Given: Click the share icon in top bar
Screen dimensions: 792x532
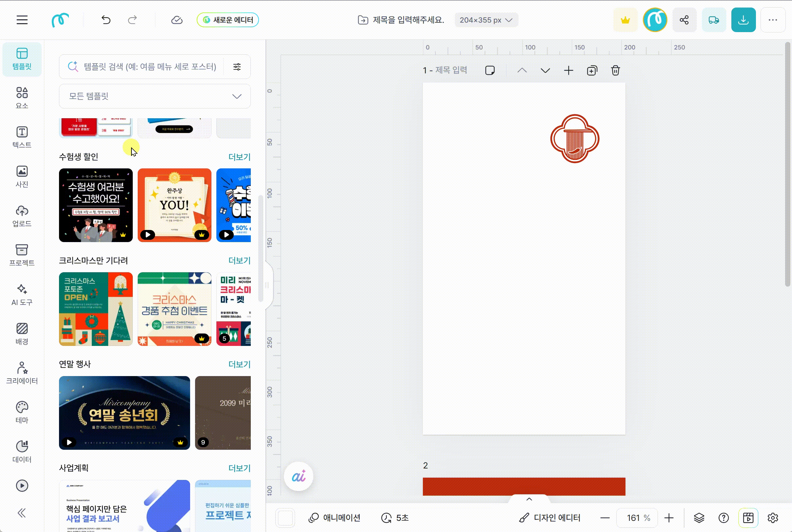Looking at the screenshot, I should (684, 20).
